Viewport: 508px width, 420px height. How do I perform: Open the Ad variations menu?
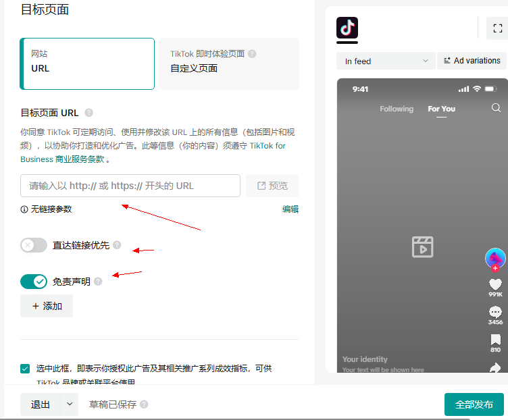(472, 61)
